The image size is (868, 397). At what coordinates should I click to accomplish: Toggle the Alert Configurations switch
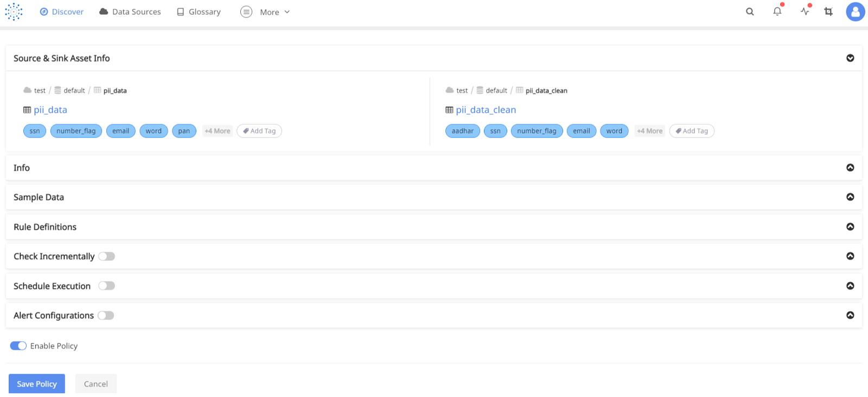click(106, 316)
